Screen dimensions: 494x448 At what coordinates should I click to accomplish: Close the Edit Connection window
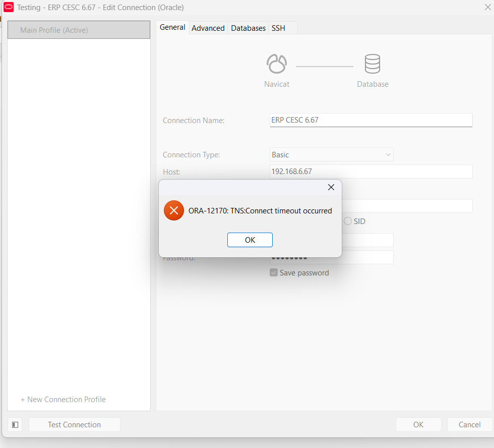pos(488,7)
